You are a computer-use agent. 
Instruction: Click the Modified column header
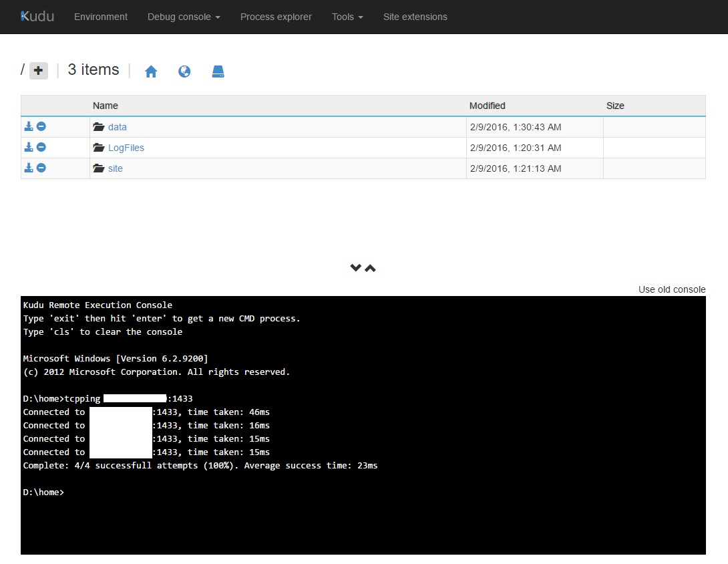(487, 106)
